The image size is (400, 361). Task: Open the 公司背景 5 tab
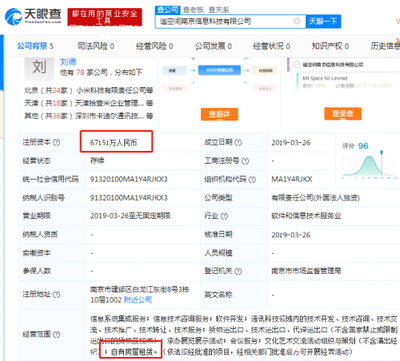(35, 46)
